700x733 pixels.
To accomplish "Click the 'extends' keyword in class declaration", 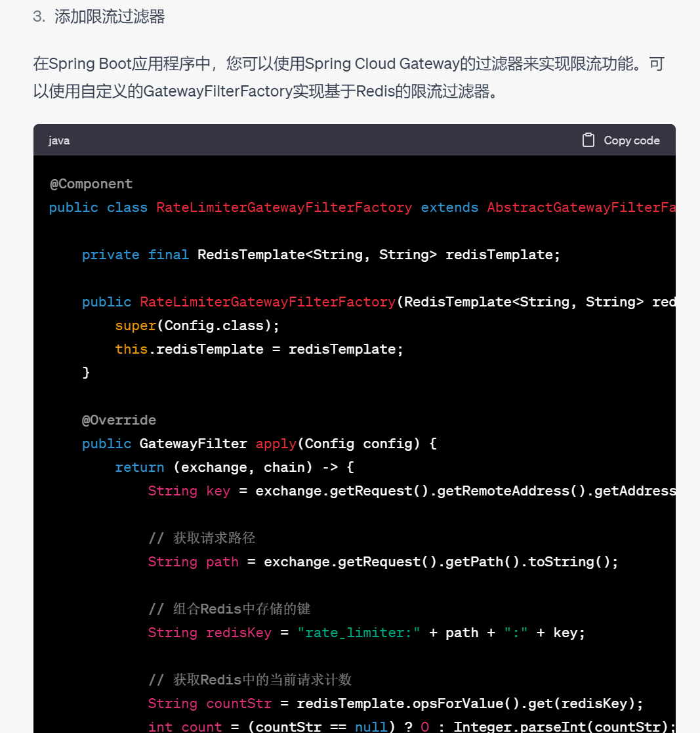I will pos(449,207).
